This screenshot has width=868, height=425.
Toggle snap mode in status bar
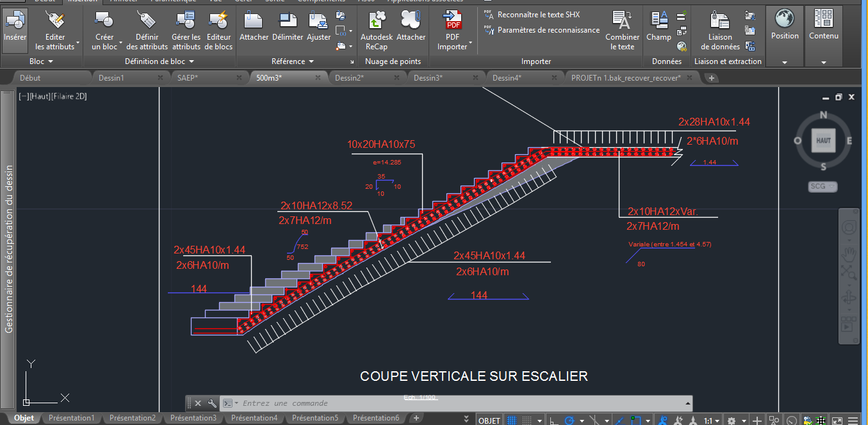point(527,421)
